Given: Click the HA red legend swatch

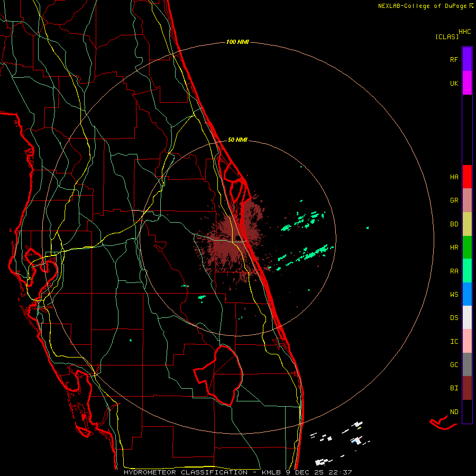Looking at the screenshot, I should coord(467,177).
